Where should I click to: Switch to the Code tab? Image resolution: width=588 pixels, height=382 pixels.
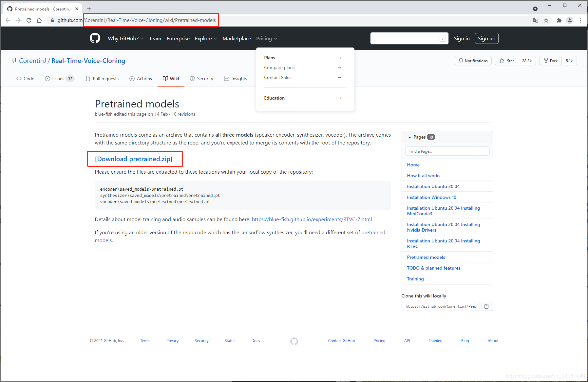click(x=25, y=79)
